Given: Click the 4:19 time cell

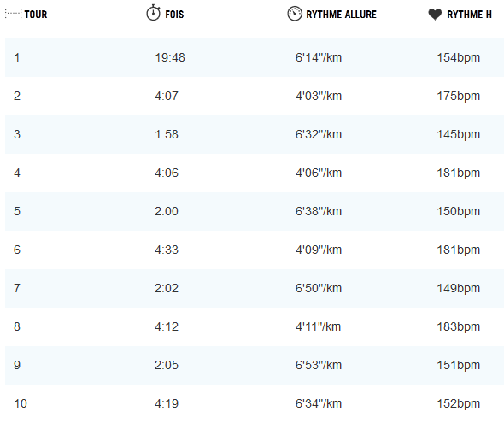Looking at the screenshot, I should point(167,403).
